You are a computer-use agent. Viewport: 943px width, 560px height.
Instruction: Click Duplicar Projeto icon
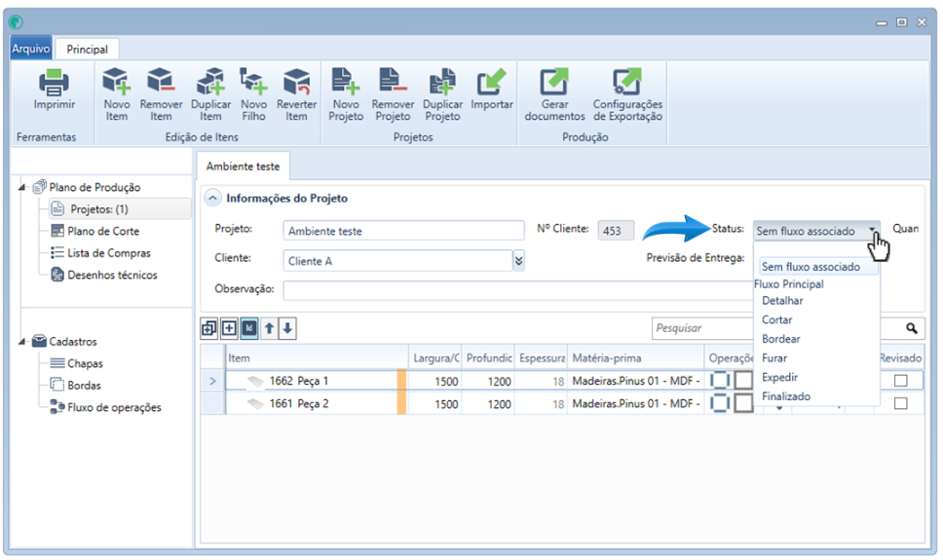coord(442,82)
